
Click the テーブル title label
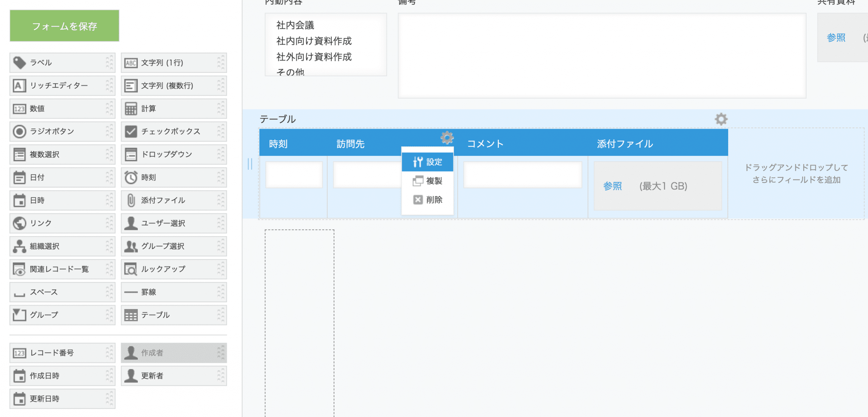[x=278, y=119]
